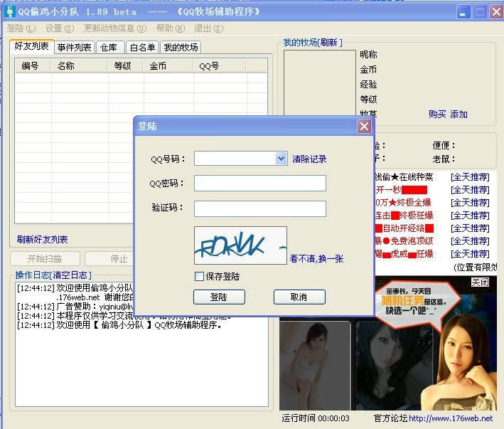Expand the QQ号码 dropdown list
The image size is (504, 429).
point(282,159)
